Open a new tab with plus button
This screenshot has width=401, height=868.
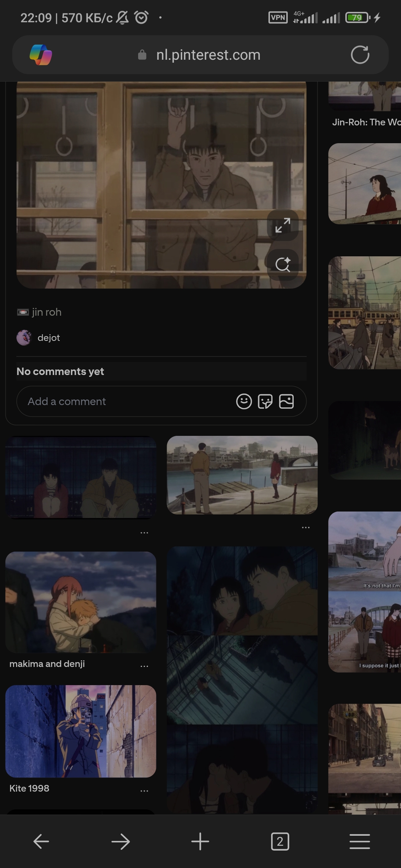pos(200,841)
